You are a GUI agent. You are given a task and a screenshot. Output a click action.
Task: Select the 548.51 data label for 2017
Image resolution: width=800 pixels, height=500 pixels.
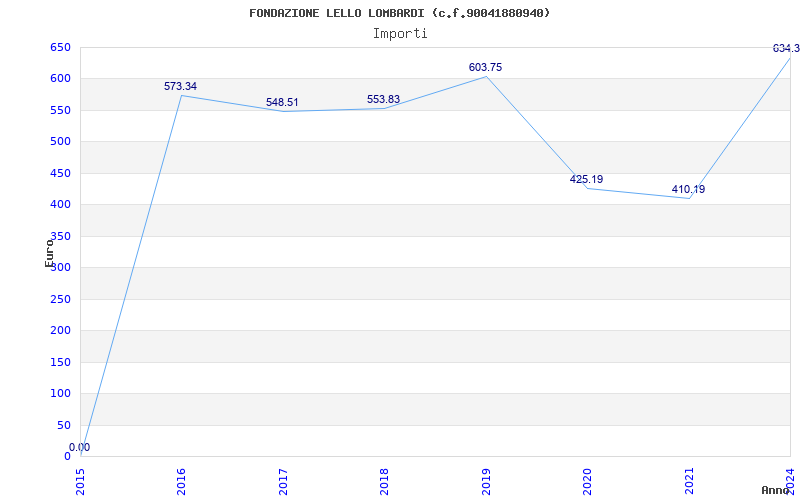[282, 103]
